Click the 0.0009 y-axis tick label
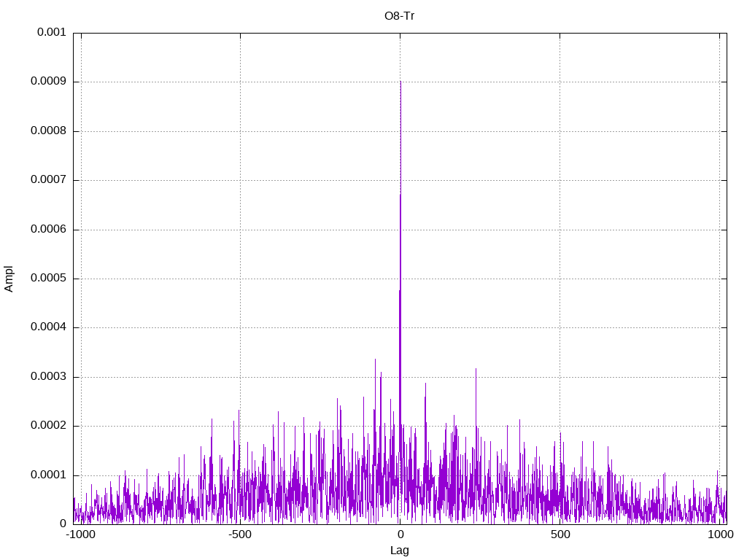The image size is (747, 560). click(49, 81)
